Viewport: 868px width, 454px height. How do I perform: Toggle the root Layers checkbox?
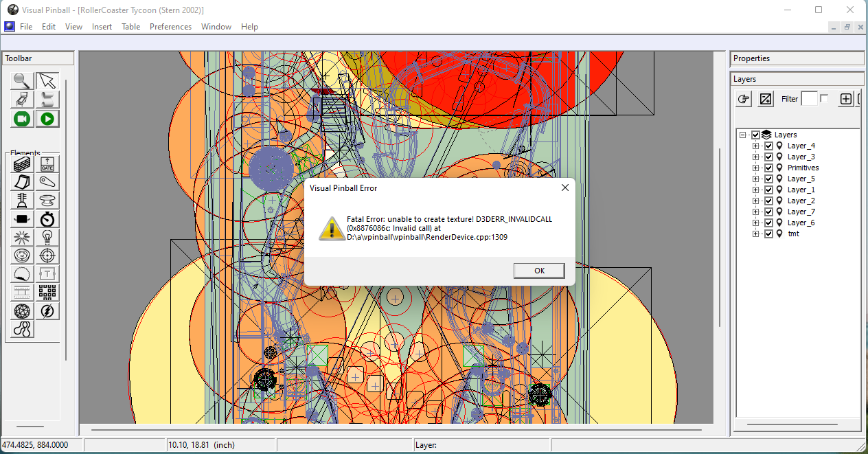click(x=755, y=135)
